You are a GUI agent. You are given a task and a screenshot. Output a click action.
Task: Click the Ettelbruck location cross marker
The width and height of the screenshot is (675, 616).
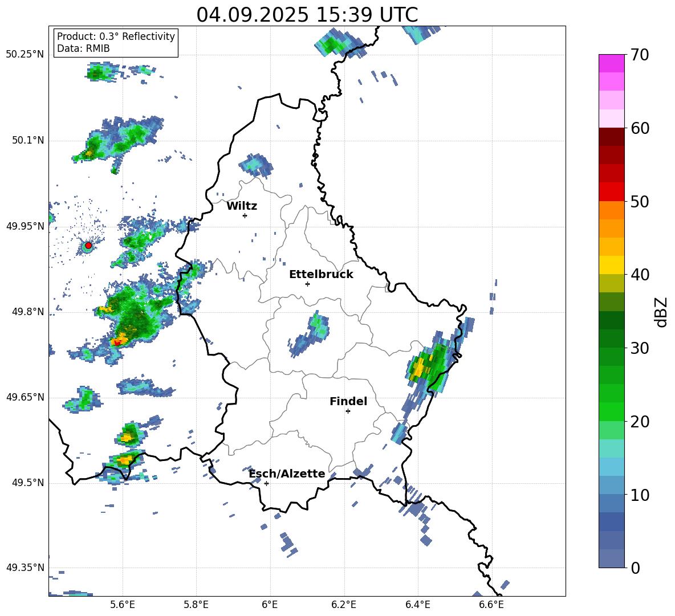(x=307, y=284)
